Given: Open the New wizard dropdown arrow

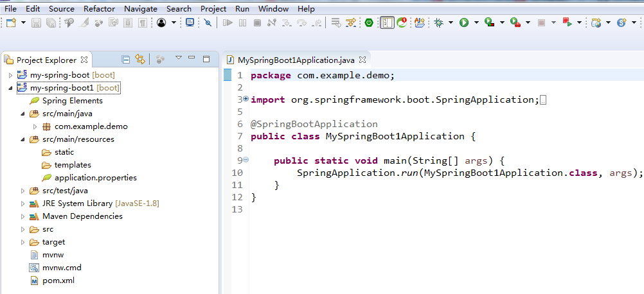Looking at the screenshot, I should tap(23, 23).
